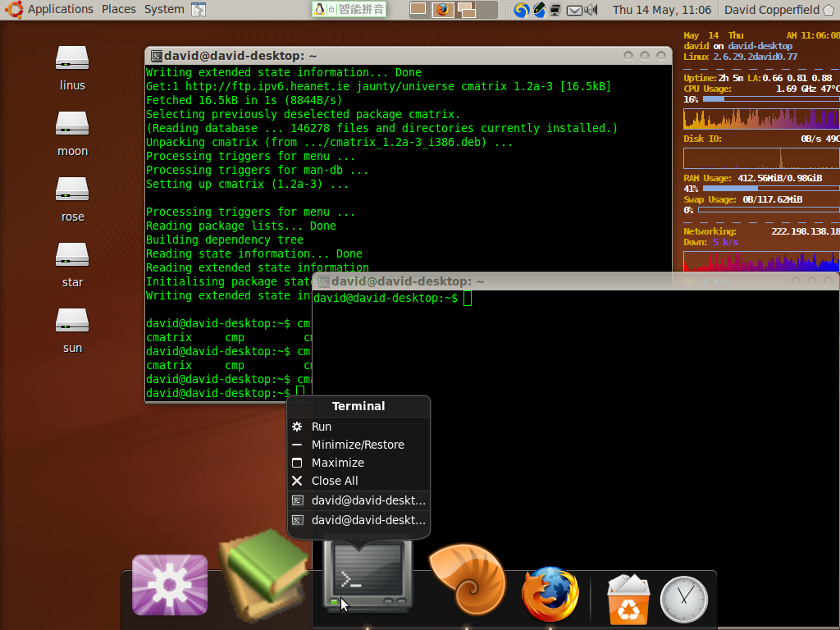Click the purple gear settings dock icon

pyautogui.click(x=169, y=584)
